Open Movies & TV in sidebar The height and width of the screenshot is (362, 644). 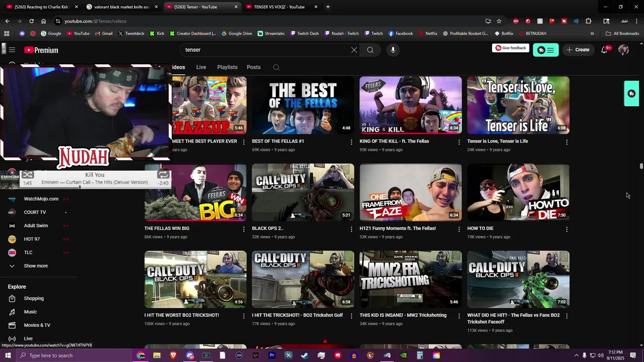(37, 325)
